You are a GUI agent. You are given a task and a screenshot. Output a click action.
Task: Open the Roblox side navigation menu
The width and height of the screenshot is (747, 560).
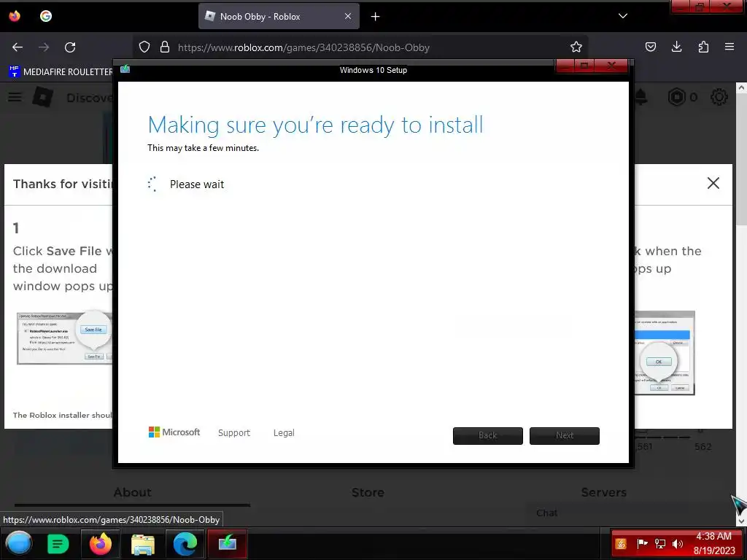pyautogui.click(x=15, y=97)
